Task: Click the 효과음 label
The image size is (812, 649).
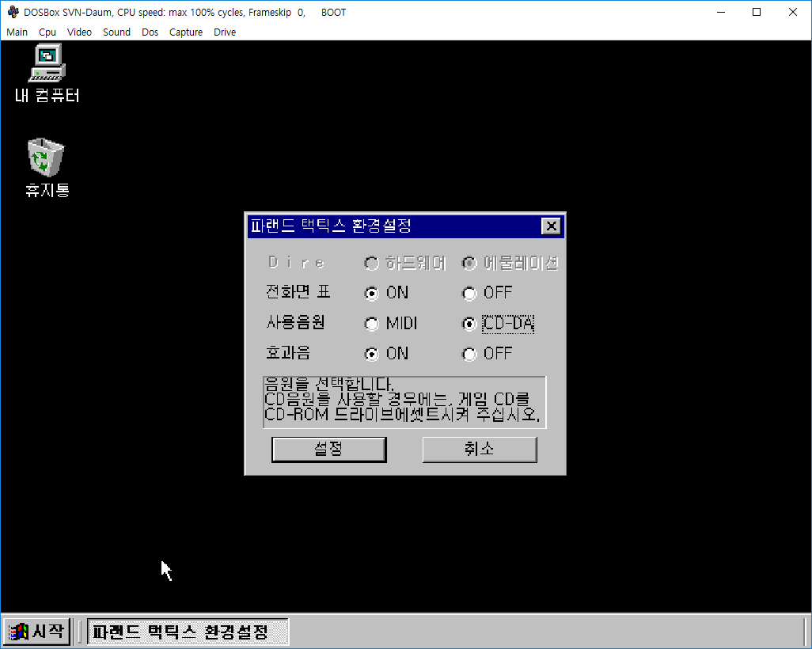Action: [x=288, y=353]
